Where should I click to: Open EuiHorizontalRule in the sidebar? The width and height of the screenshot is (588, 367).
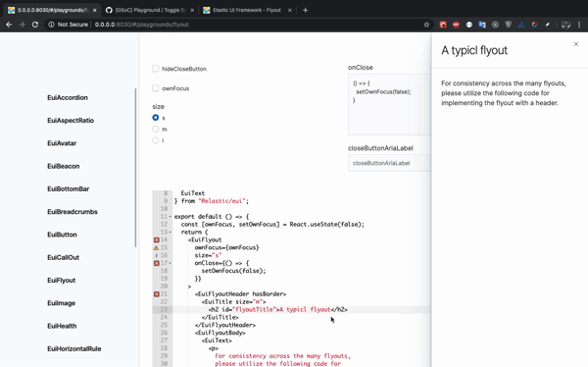74,349
